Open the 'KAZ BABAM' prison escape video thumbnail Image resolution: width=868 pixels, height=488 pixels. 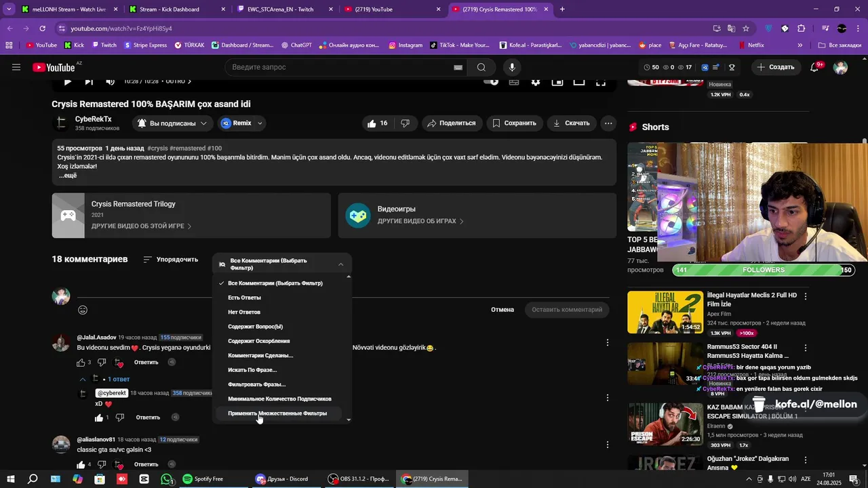pyautogui.click(x=665, y=424)
